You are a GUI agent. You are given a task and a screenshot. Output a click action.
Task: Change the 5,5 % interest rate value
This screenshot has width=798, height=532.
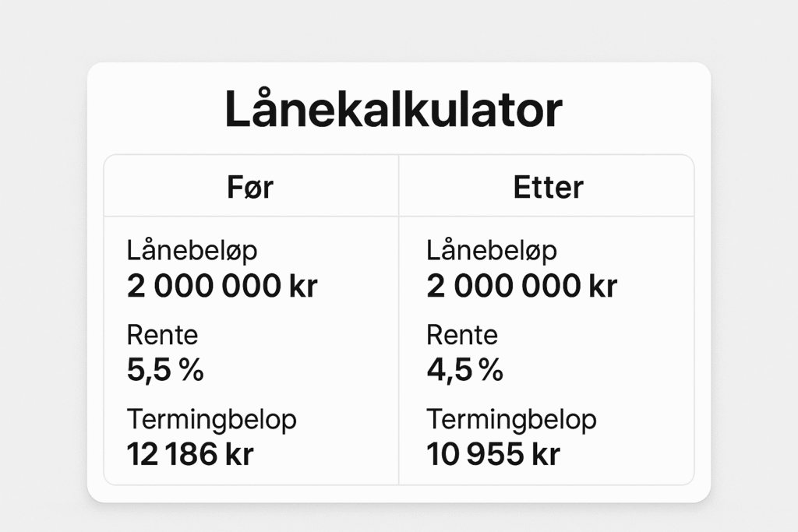165,371
